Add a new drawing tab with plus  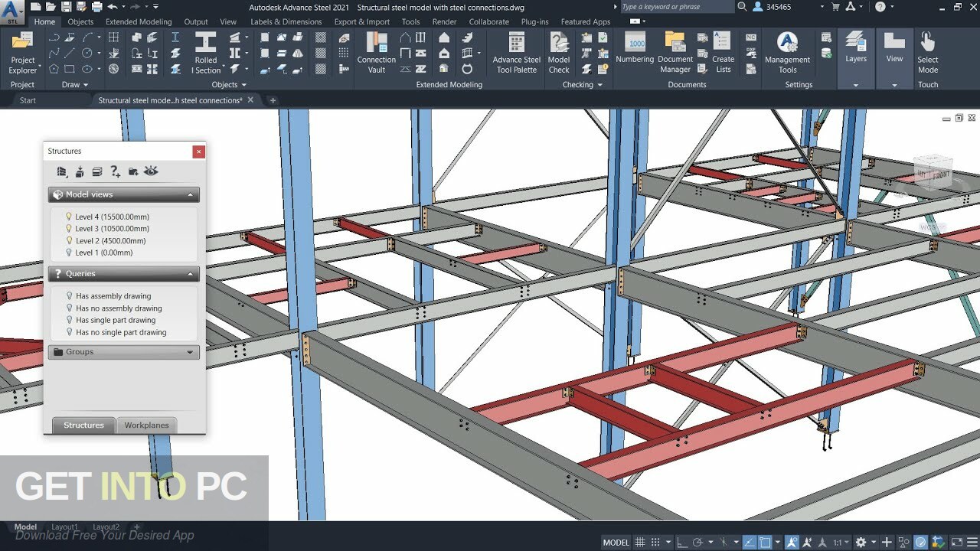click(x=273, y=100)
